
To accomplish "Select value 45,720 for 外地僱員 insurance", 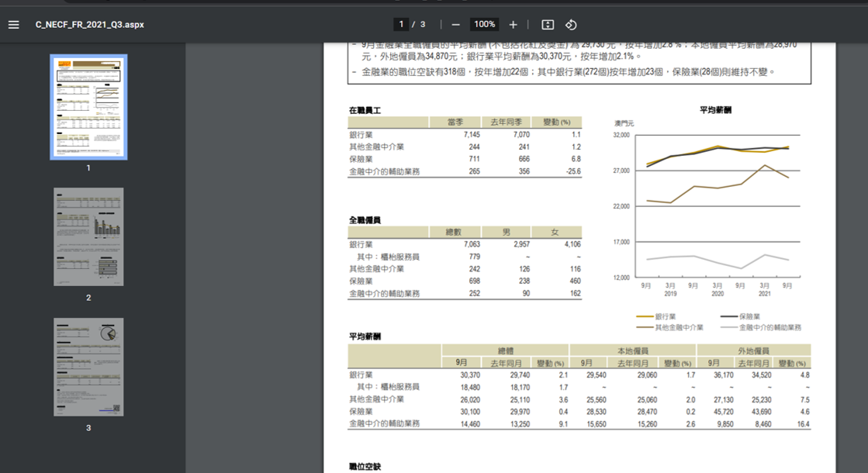I will [724, 412].
